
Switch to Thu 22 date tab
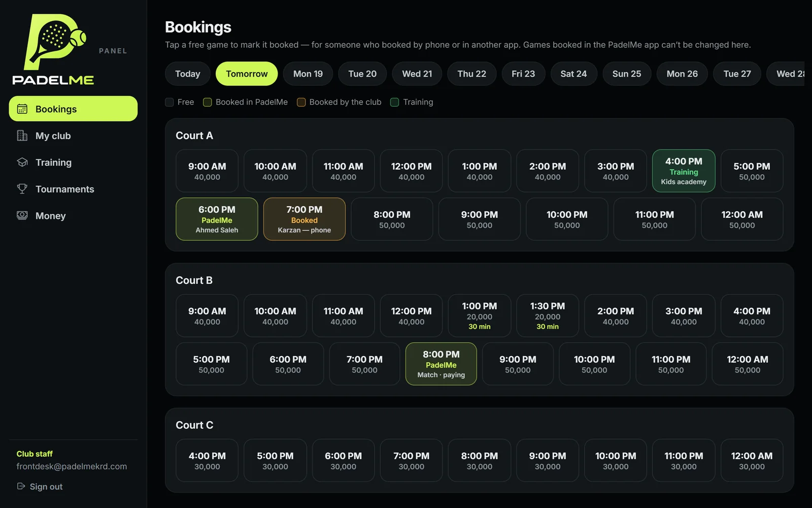(x=472, y=74)
